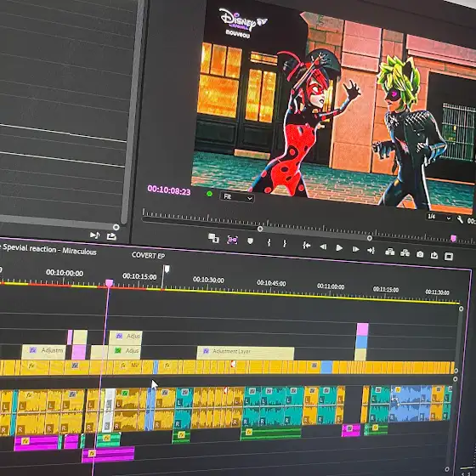476x476 pixels.
Task: Click the Lift button in Program Monitor
Action: click(390, 252)
